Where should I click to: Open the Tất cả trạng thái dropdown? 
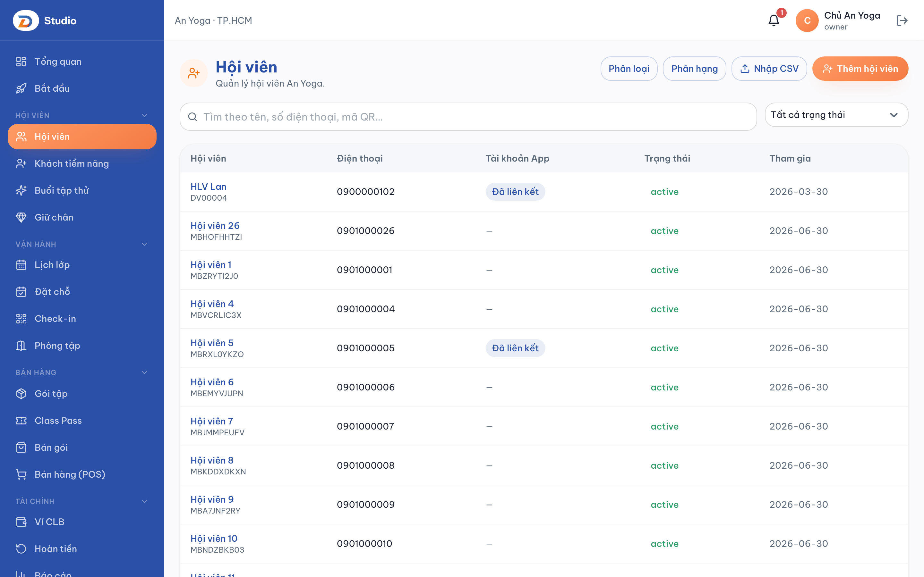tap(836, 115)
